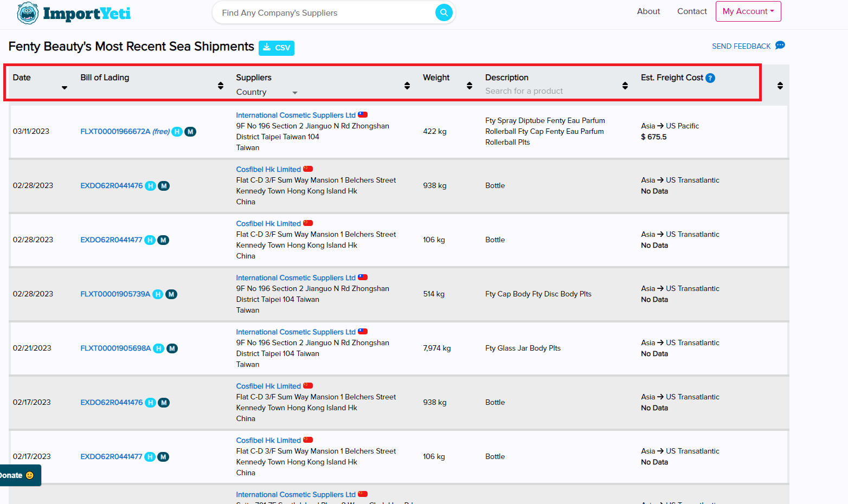848x504 pixels.
Task: Open the Country filter dropdown
Action: click(267, 92)
